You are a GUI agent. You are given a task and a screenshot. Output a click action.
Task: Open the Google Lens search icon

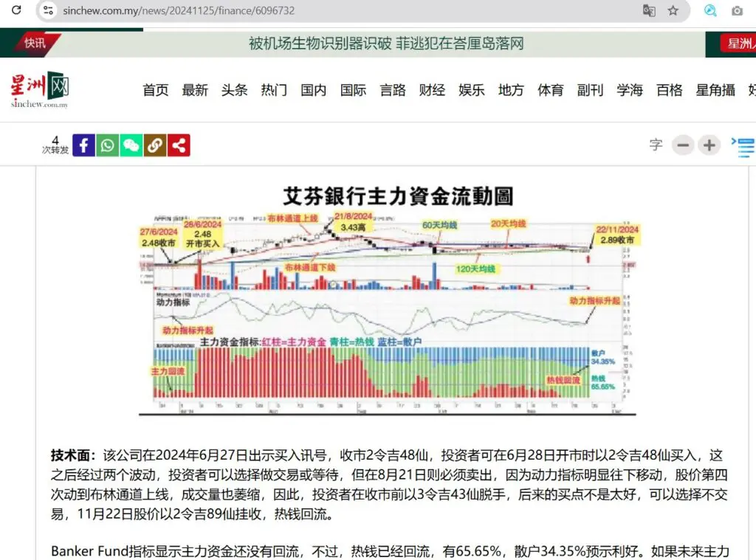[x=710, y=10]
